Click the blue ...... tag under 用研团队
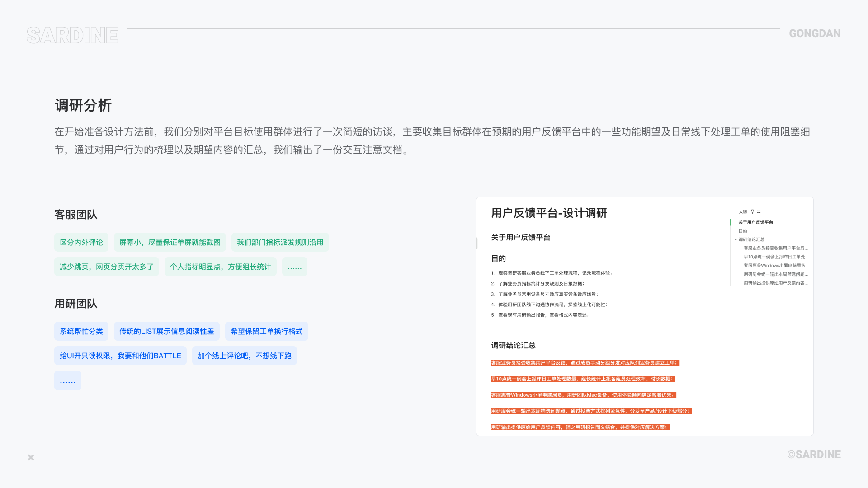This screenshot has height=488, width=868. pos(68,380)
